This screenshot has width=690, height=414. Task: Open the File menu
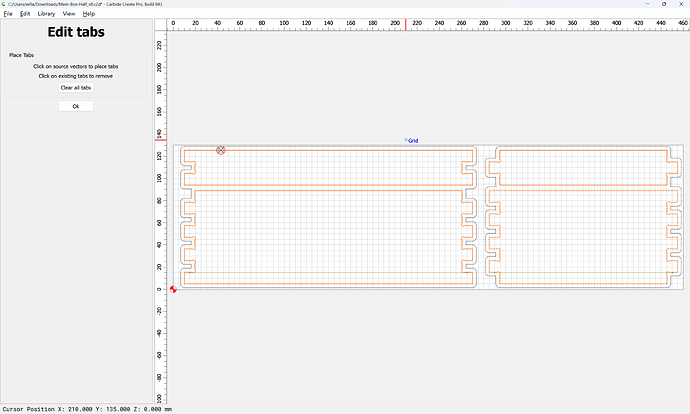click(x=8, y=14)
